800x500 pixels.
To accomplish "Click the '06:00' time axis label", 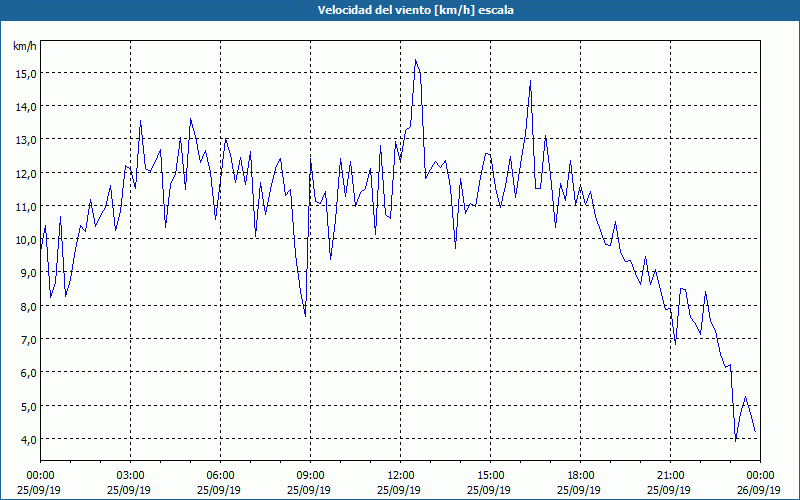I will pyautogui.click(x=220, y=476).
